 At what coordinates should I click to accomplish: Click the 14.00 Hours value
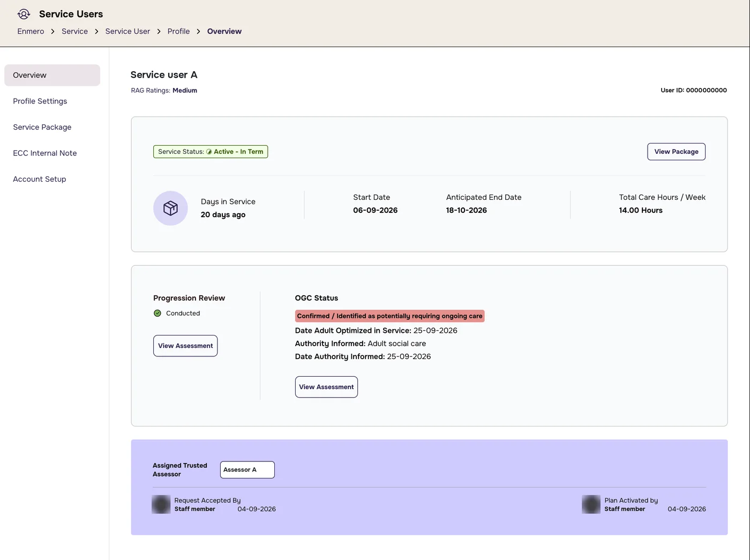[641, 211]
